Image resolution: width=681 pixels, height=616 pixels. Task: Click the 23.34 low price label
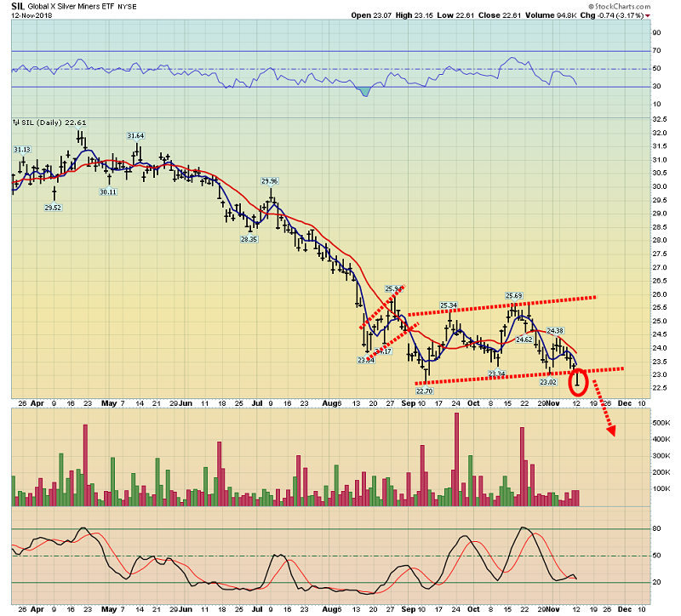coord(497,374)
